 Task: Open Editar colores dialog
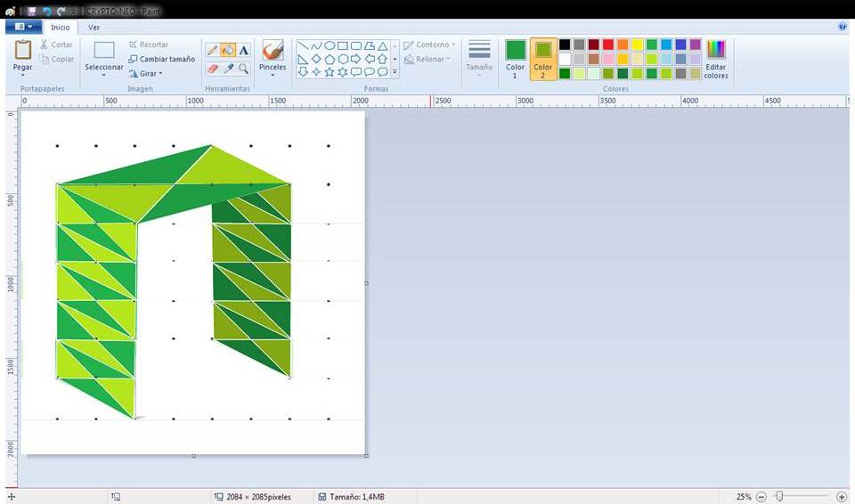pyautogui.click(x=716, y=59)
